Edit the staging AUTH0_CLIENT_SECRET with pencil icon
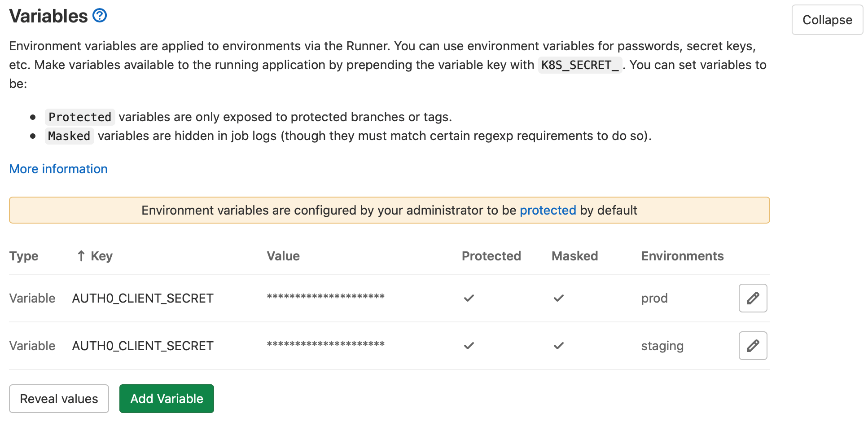The image size is (868, 422). tap(752, 346)
